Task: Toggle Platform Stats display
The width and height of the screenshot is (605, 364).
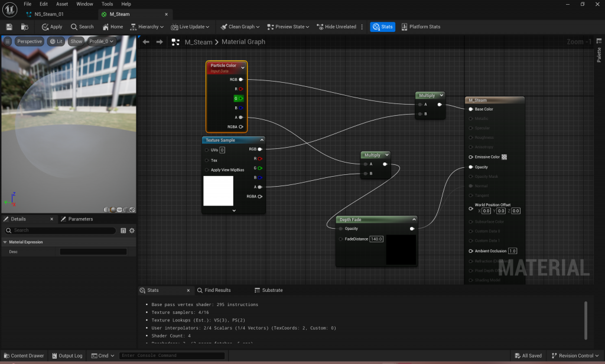Action: [420, 27]
